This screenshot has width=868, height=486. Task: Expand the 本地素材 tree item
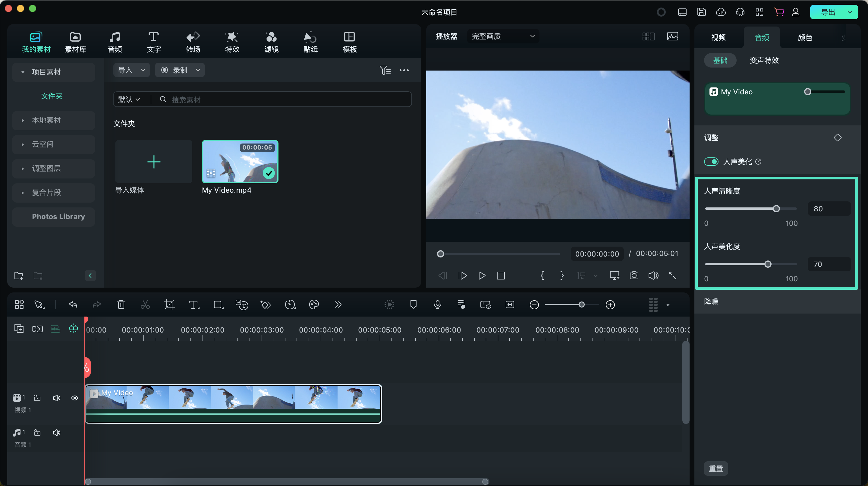23,120
